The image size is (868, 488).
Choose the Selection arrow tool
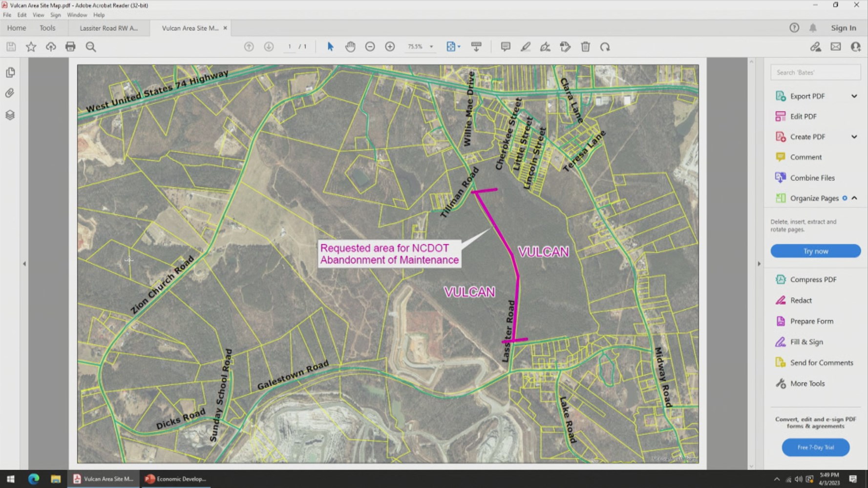(330, 47)
